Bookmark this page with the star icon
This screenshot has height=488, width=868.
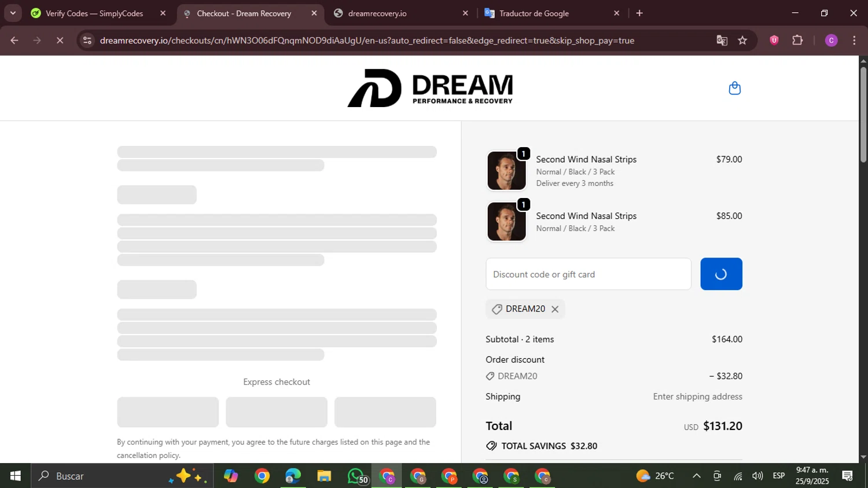click(x=742, y=41)
